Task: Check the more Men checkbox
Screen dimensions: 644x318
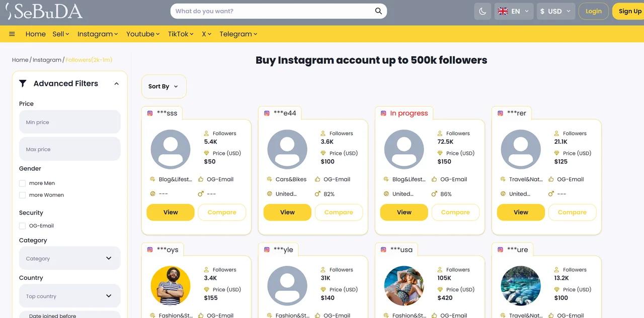Action: pyautogui.click(x=22, y=183)
